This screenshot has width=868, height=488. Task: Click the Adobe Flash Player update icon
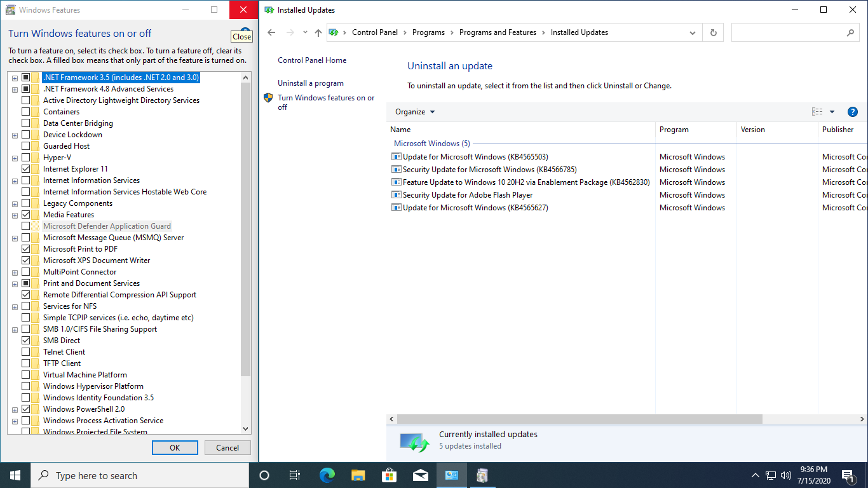point(397,195)
